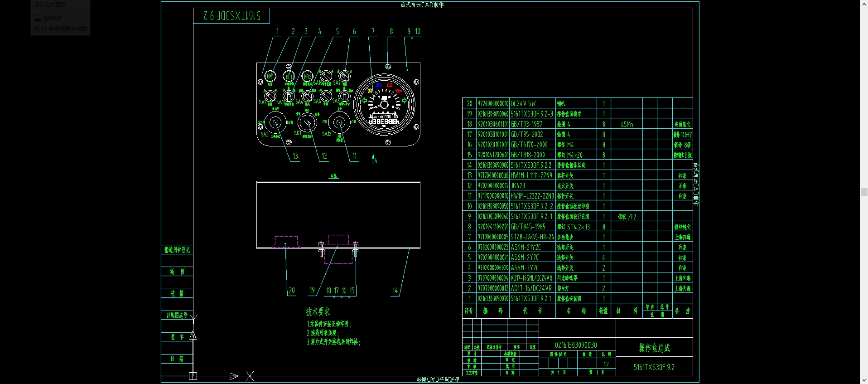The height and width of the screenshot is (384, 868).
Task: Select 'STZB-2A(V)-HR-24' model cell
Action: tap(532, 237)
